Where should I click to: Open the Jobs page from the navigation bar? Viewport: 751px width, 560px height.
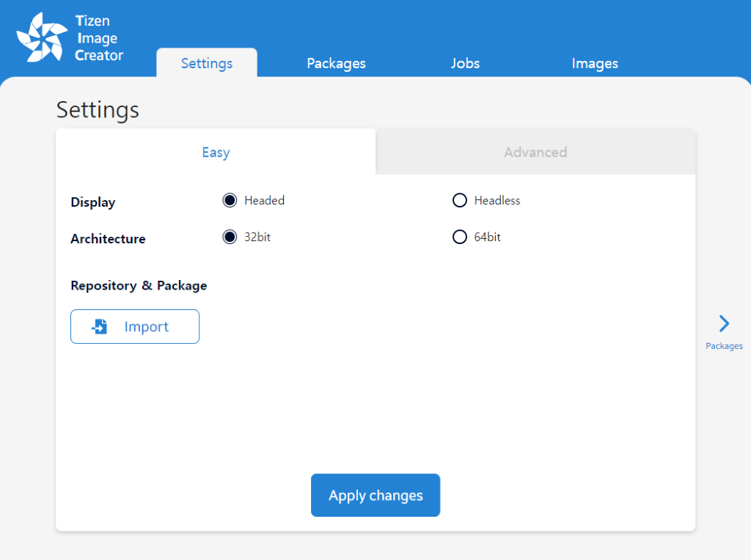click(465, 64)
